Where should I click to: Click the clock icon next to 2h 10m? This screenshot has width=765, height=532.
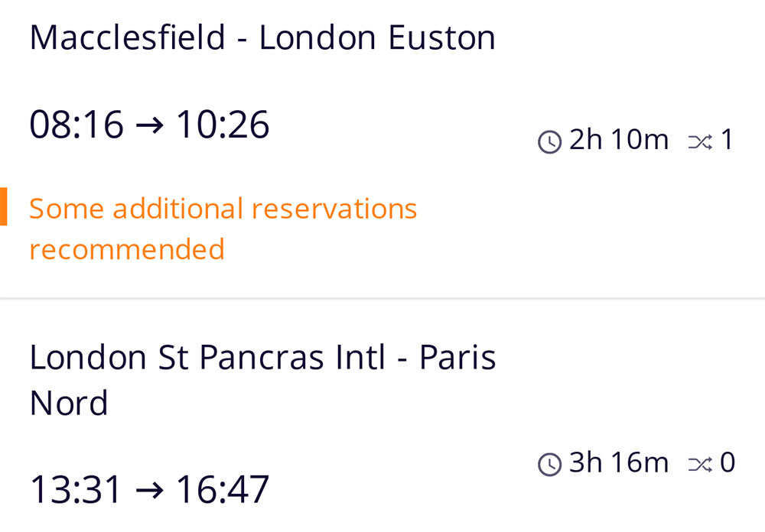tap(549, 141)
